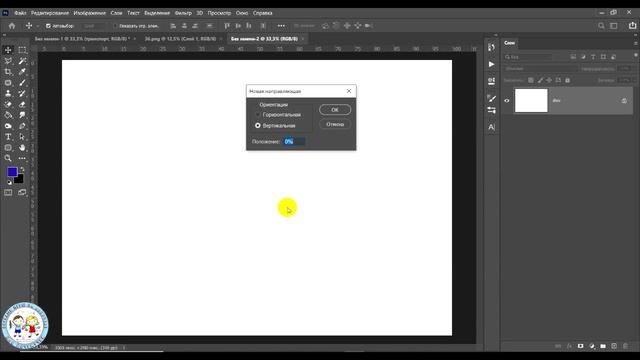This screenshot has width=640, height=360.
Task: Select the Eraser tool
Action: pos(22,104)
